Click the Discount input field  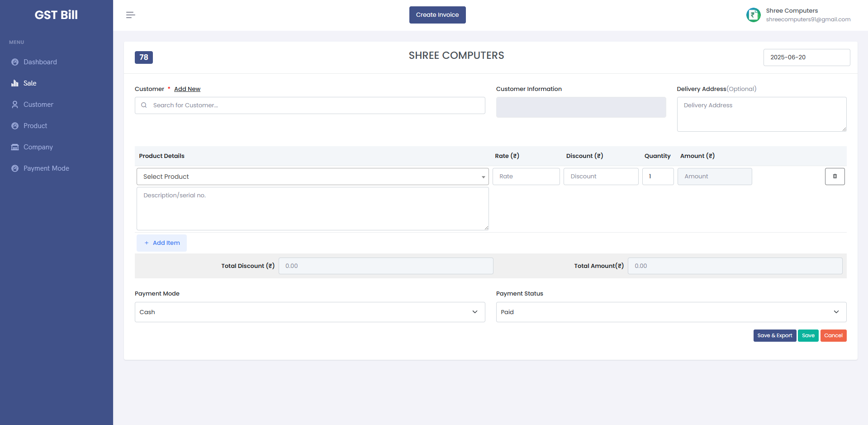pos(601,177)
